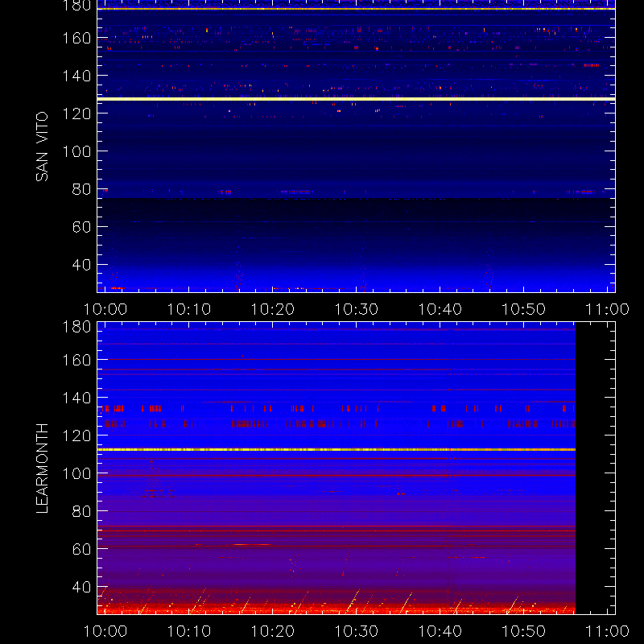This screenshot has height=644, width=644.
Task: Click 10:20 under the Learmonth plot
Action: coord(273,631)
